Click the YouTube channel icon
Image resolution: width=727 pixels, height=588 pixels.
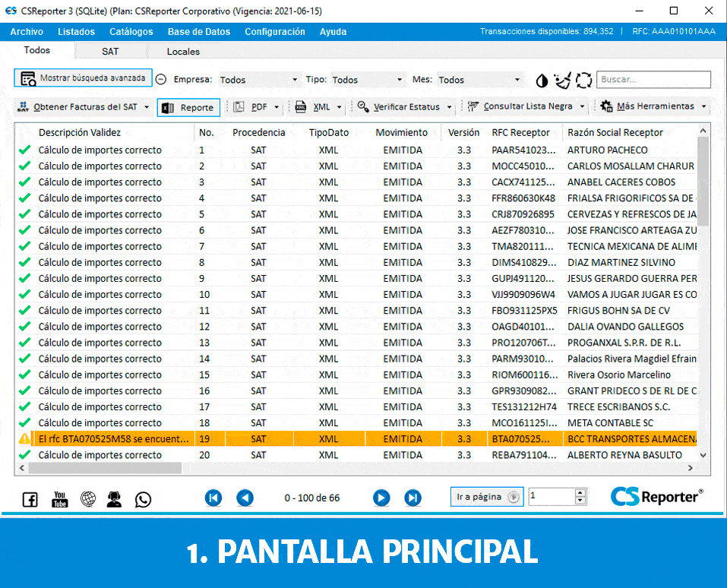coord(59,499)
